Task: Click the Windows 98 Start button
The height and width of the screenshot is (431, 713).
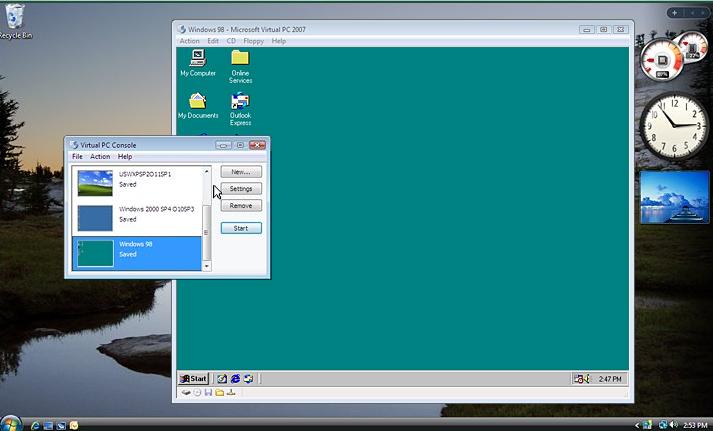Action: [193, 378]
